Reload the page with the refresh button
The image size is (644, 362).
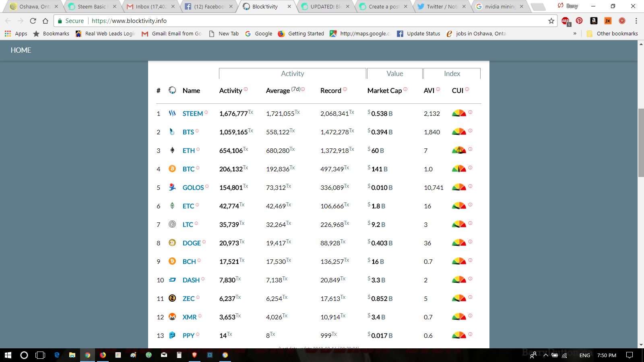(x=33, y=21)
